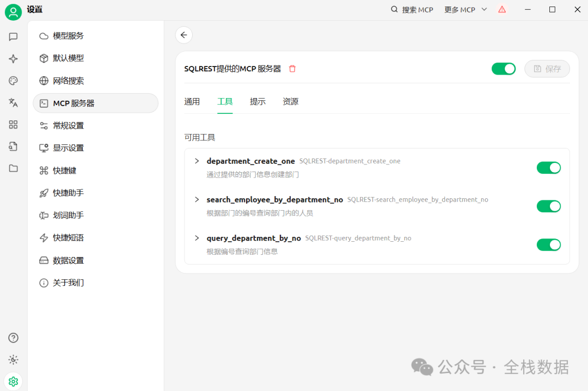Expand the query_department_by_no tool details
The image size is (588, 391).
pyautogui.click(x=197, y=238)
